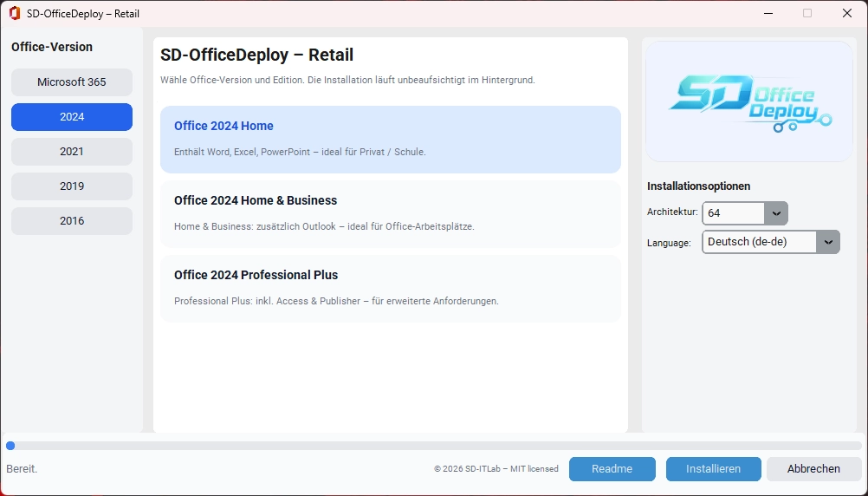Click the 'Architektur:' label

click(x=672, y=212)
